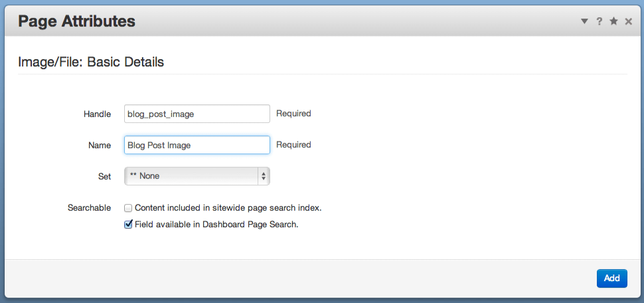
Task: Click the Set field label
Action: [105, 177]
